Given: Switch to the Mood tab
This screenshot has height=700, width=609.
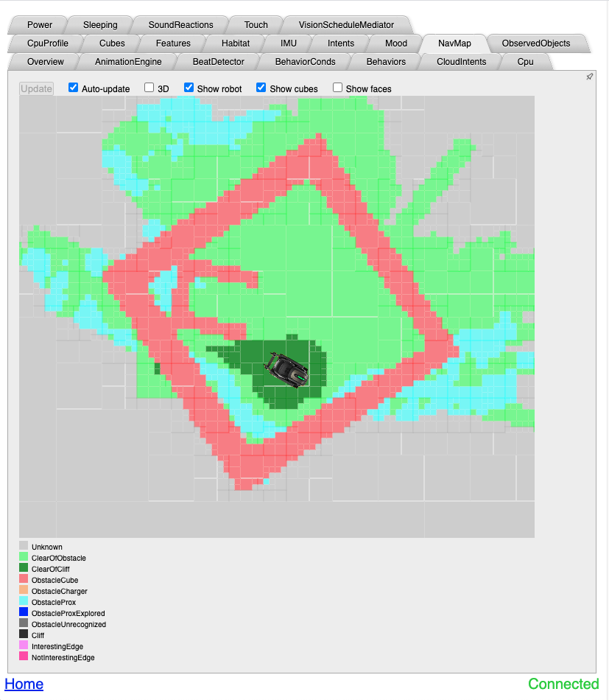Looking at the screenshot, I should (x=395, y=43).
